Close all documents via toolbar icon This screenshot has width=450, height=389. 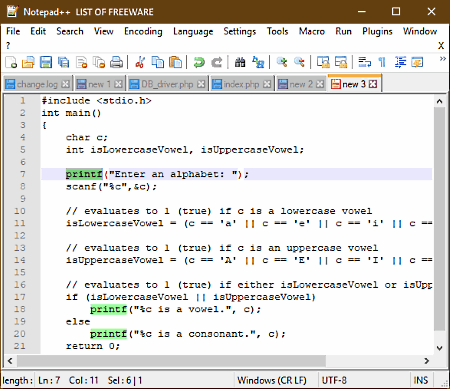click(99, 62)
